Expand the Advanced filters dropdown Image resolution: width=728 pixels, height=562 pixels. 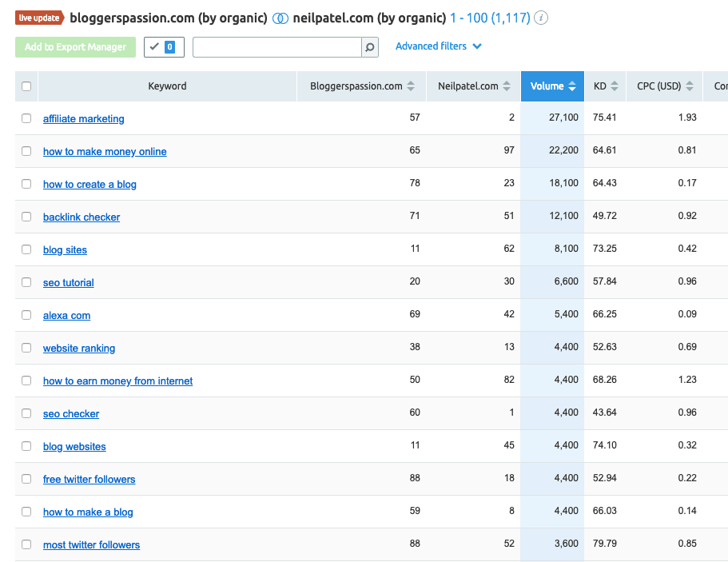438,46
